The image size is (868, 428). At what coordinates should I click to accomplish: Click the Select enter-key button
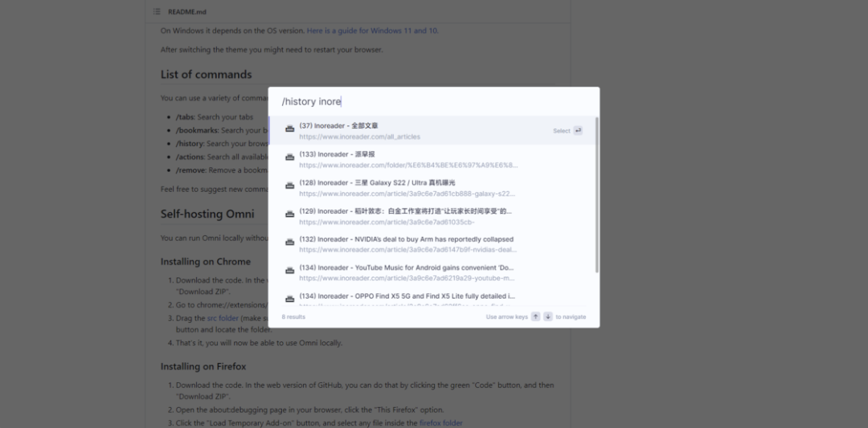tap(578, 131)
